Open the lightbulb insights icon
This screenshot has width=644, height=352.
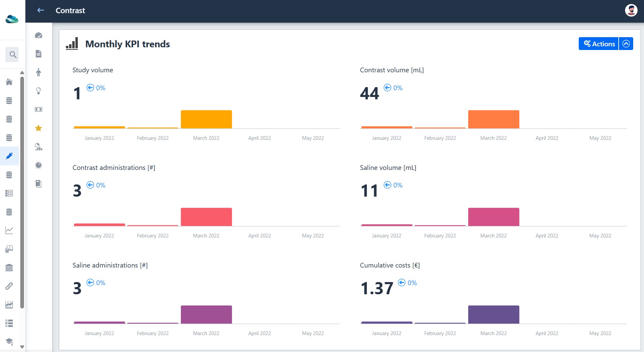click(x=39, y=91)
